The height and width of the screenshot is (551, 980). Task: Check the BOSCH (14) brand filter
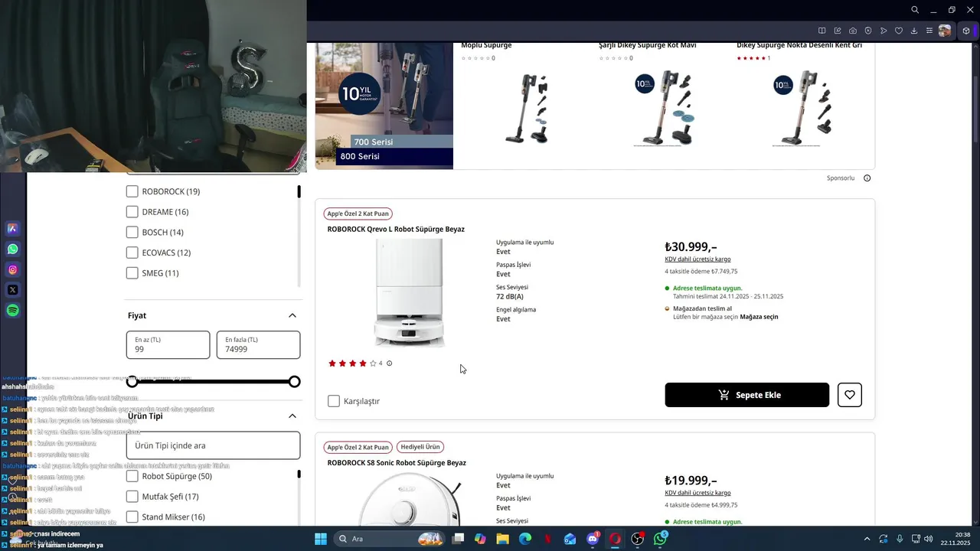(132, 232)
